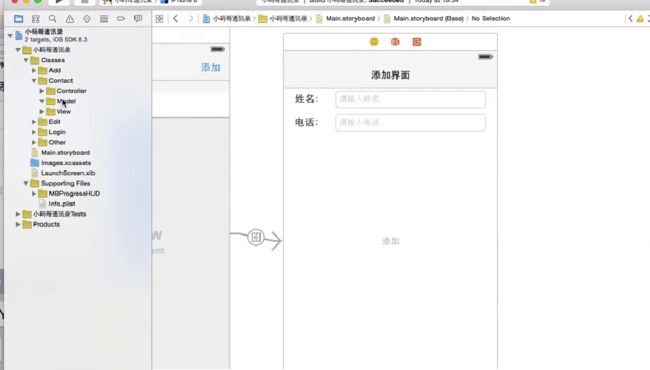Collapse the Supporting Files folder
Viewport: 650px width, 370px height.
26,183
